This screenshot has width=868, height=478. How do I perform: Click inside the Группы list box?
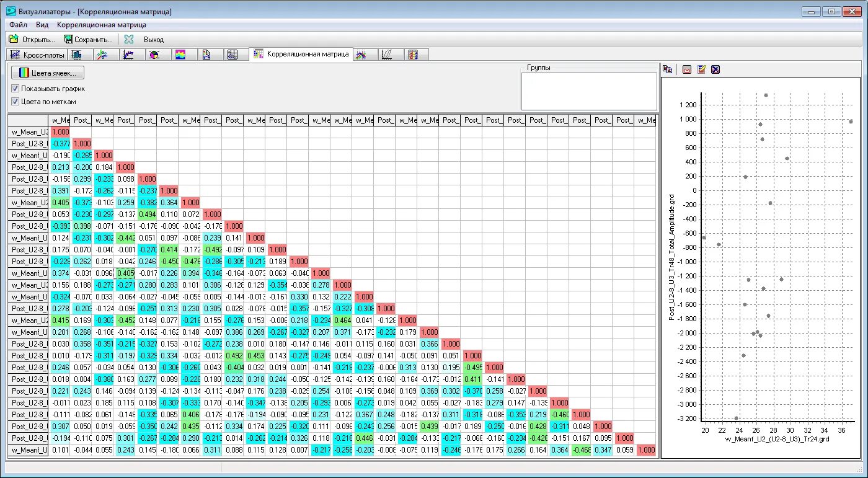[x=589, y=91]
